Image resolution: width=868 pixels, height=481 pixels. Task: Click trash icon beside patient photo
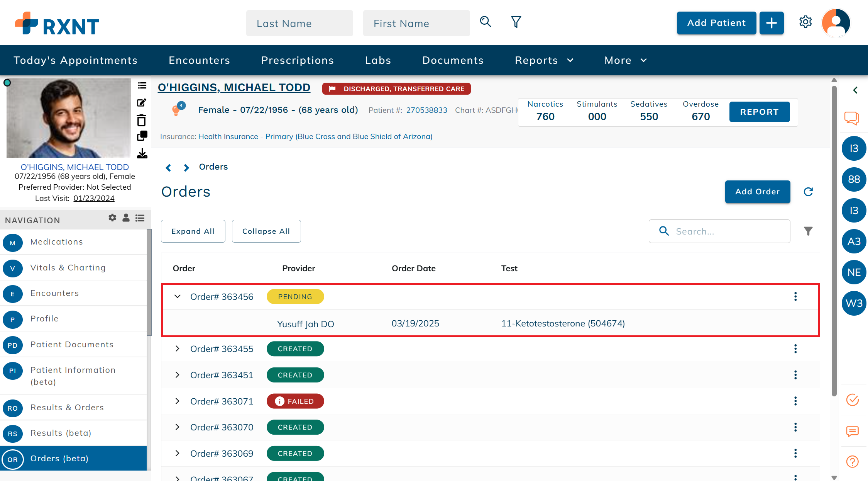pyautogui.click(x=142, y=120)
